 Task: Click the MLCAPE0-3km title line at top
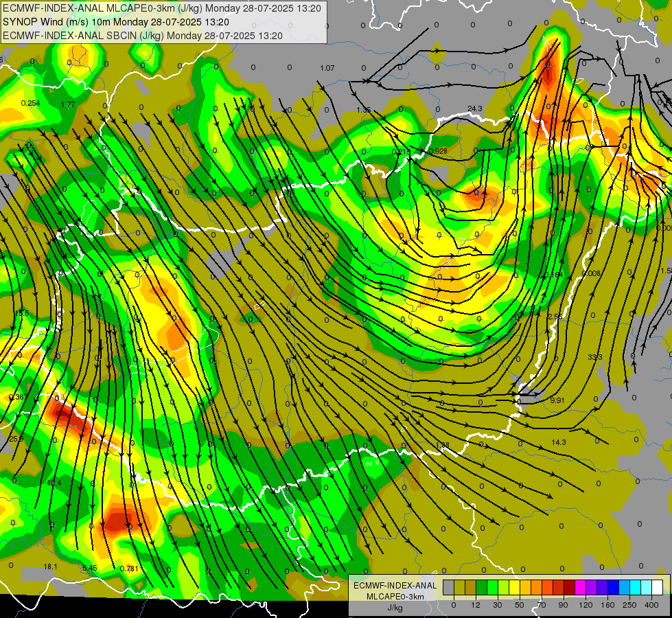[x=161, y=8]
